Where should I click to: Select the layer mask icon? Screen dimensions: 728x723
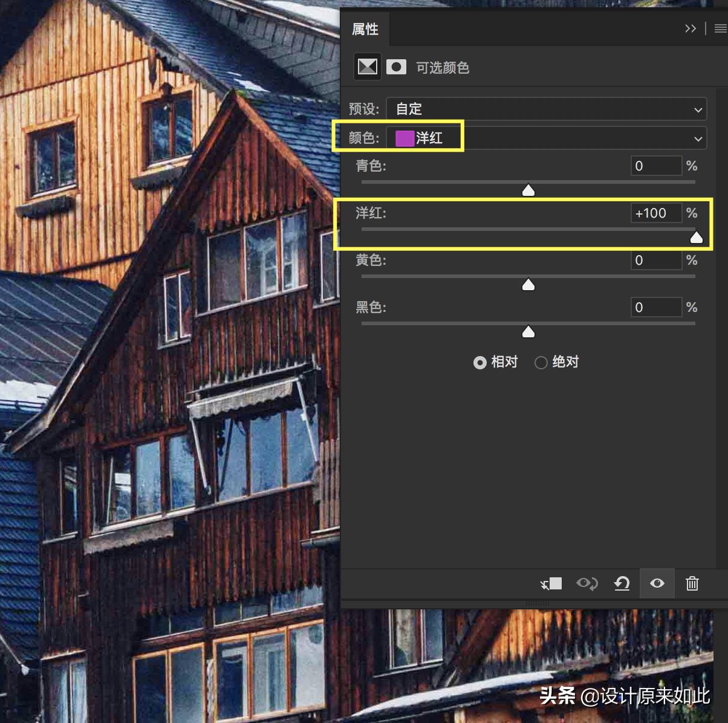click(396, 66)
